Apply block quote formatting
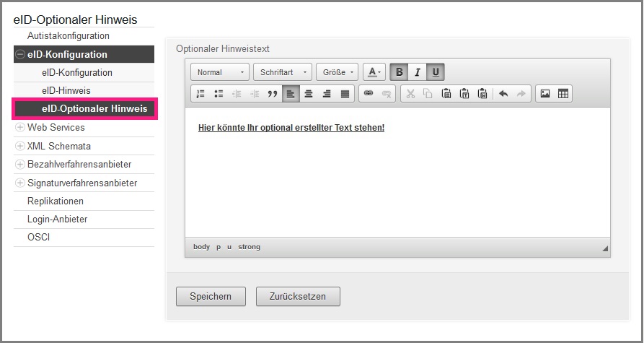Screen dimensions: 644x343 [273, 94]
